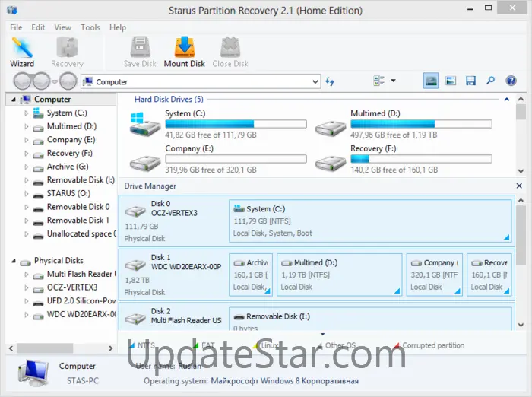Viewport: 532px width, 397px height.
Task: Select Disk 1 WDC WD20EARX in Drive Manager
Action: coord(173,275)
